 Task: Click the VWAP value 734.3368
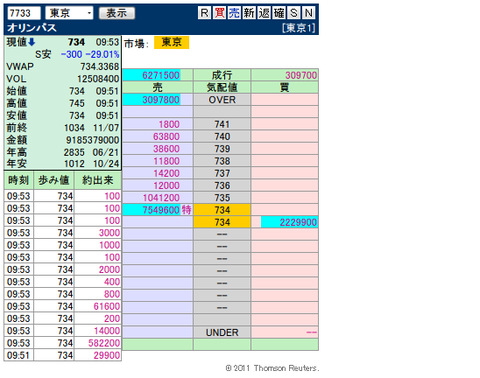tap(100, 67)
